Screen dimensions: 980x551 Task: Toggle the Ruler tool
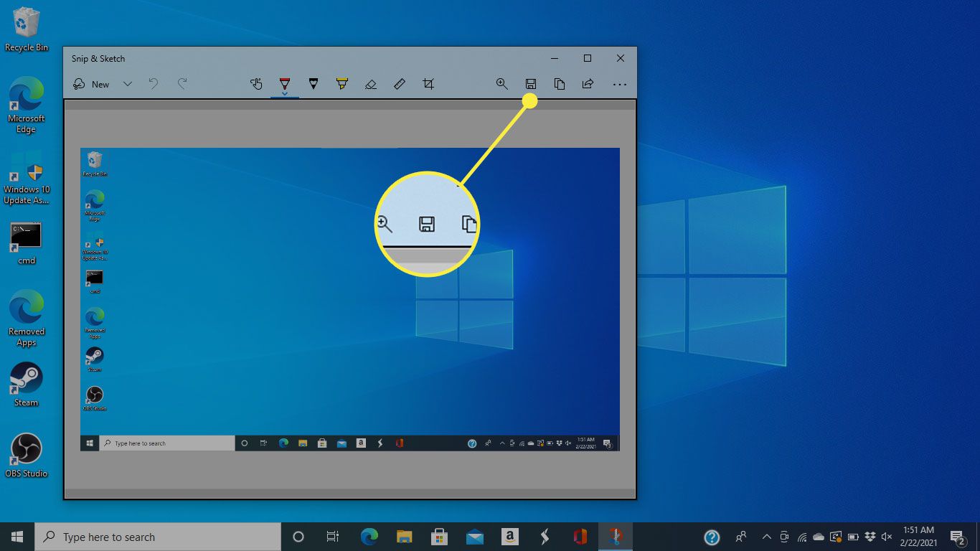tap(400, 84)
